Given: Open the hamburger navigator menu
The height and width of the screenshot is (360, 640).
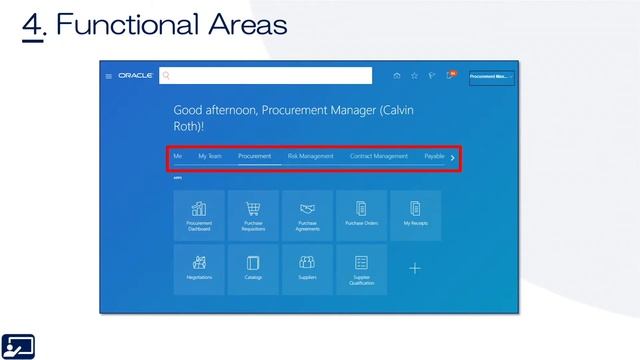Looking at the screenshot, I should pos(109,76).
